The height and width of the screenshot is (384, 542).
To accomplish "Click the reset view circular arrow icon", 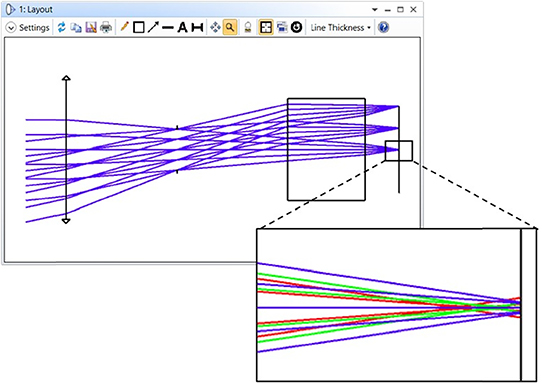I will click(297, 27).
